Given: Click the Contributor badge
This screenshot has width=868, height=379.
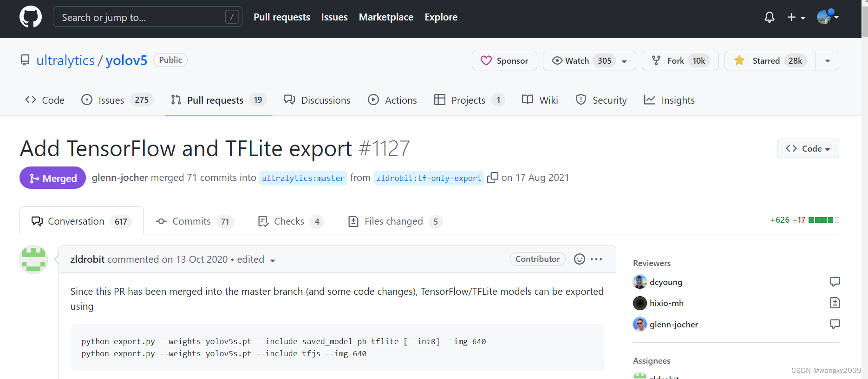Looking at the screenshot, I should coord(537,259).
